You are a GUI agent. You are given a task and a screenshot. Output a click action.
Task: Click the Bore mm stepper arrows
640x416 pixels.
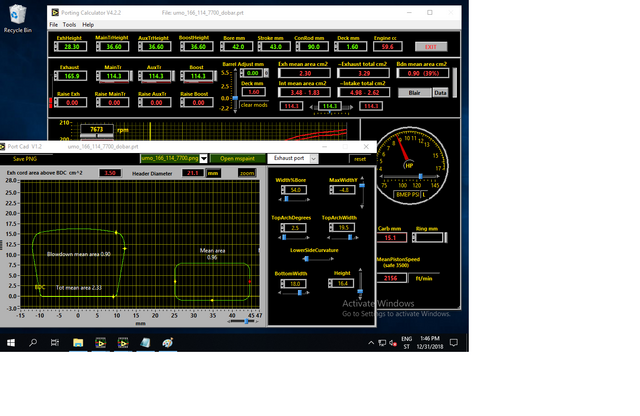pyautogui.click(x=222, y=47)
